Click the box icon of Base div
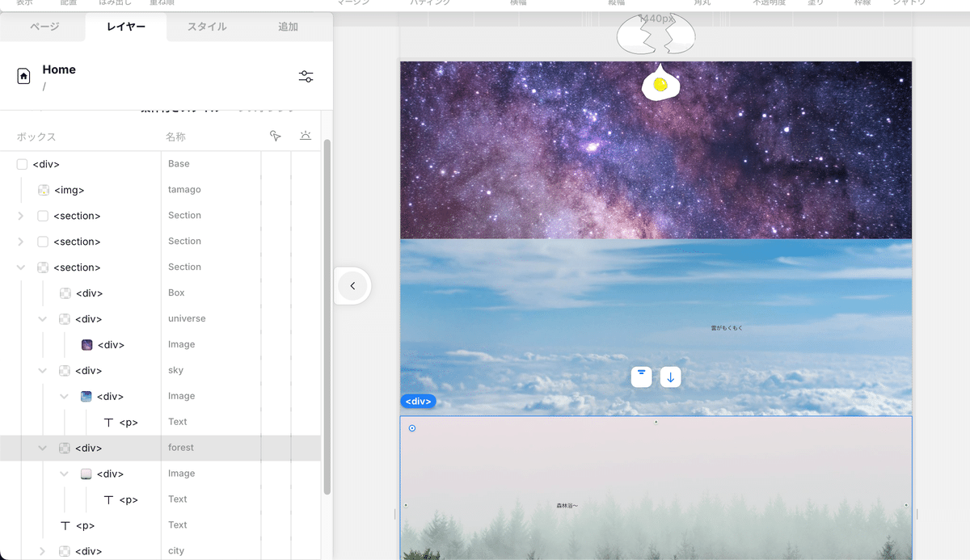The height and width of the screenshot is (560, 970). [x=22, y=164]
